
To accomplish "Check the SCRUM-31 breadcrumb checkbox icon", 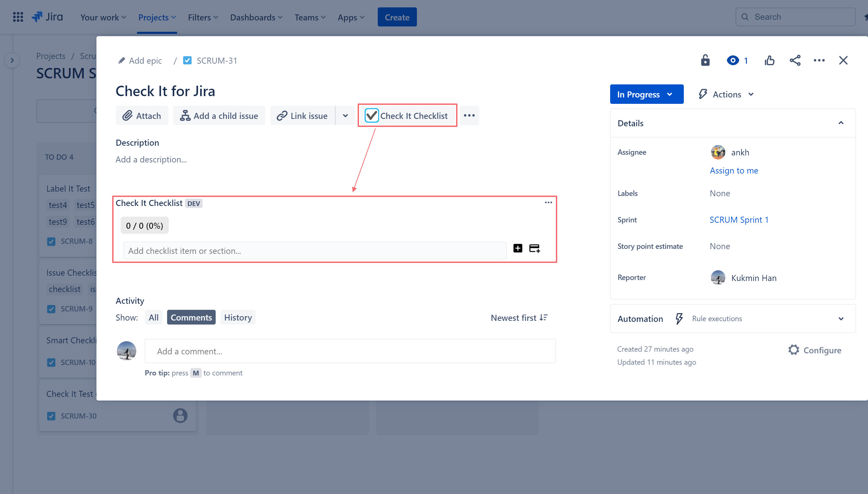I will point(187,60).
